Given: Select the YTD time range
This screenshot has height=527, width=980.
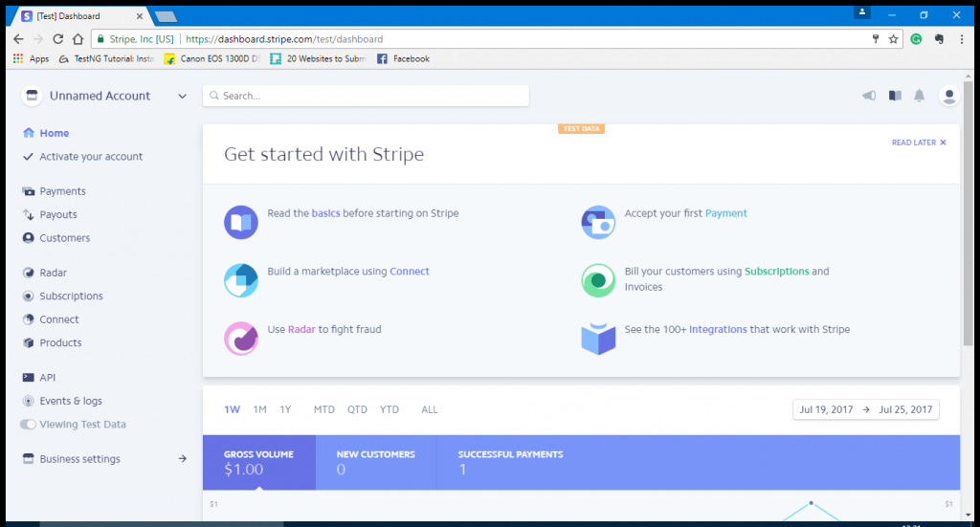Looking at the screenshot, I should (x=390, y=409).
